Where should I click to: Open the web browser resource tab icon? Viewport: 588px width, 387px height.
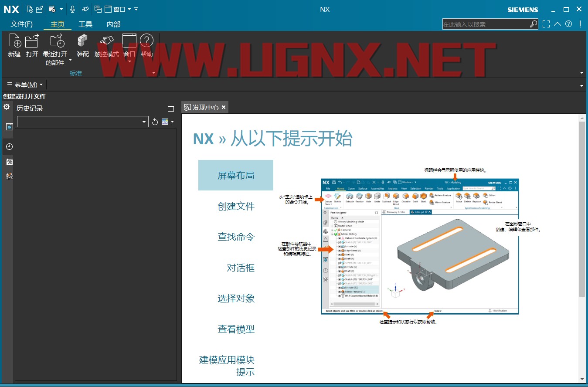(x=9, y=127)
